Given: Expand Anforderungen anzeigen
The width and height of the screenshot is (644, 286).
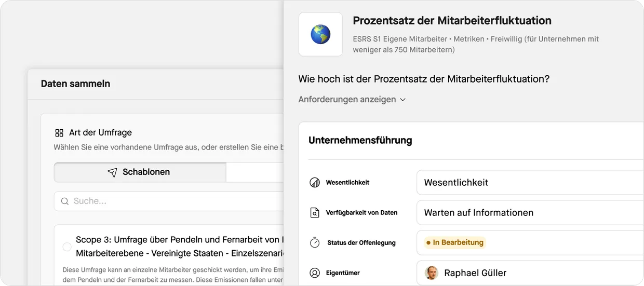Looking at the screenshot, I should (x=352, y=99).
